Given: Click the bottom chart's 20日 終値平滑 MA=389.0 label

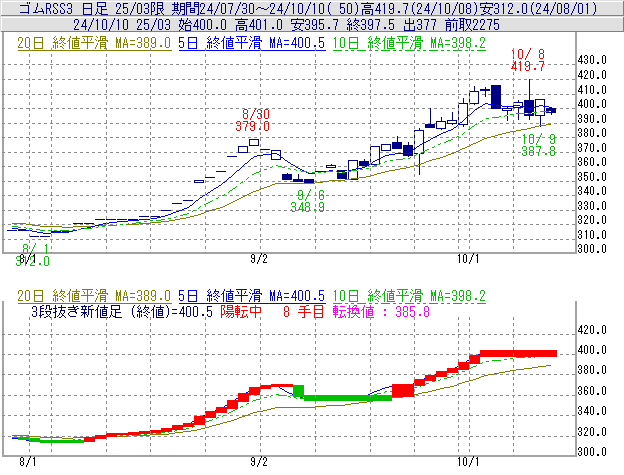Looking at the screenshot, I should (94, 296).
